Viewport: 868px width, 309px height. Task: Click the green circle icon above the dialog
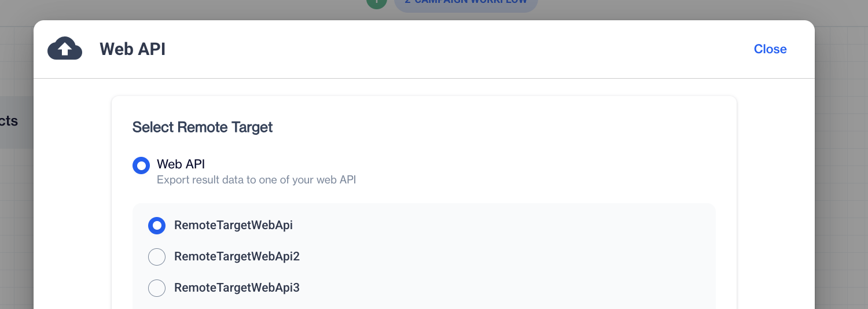click(376, 3)
